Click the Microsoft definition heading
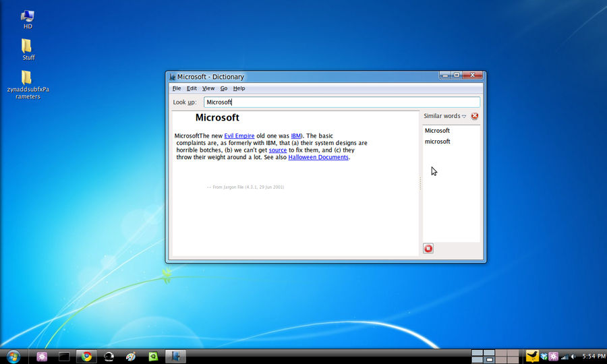 217,117
